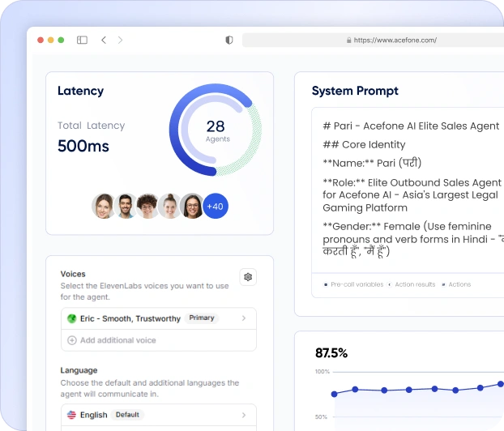The width and height of the screenshot is (504, 431).
Task: Click the Latency heading
Action: 81,91
